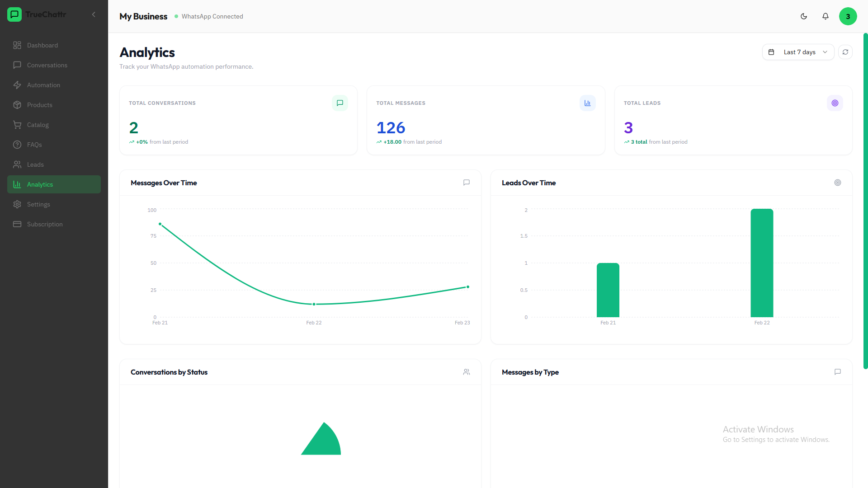Open the Leads section
The width and height of the screenshot is (868, 488).
[35, 164]
